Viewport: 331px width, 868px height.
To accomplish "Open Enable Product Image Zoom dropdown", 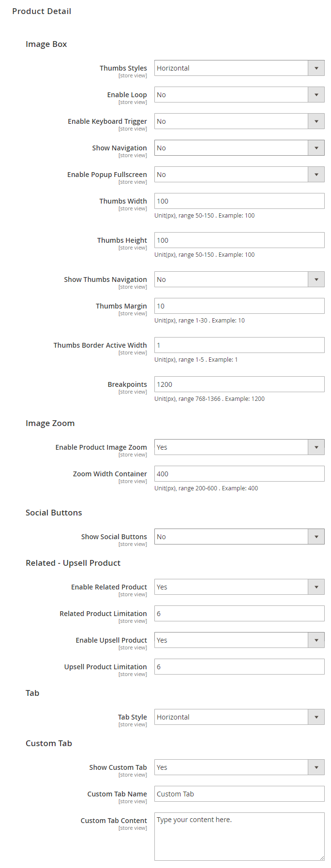I will 239,447.
